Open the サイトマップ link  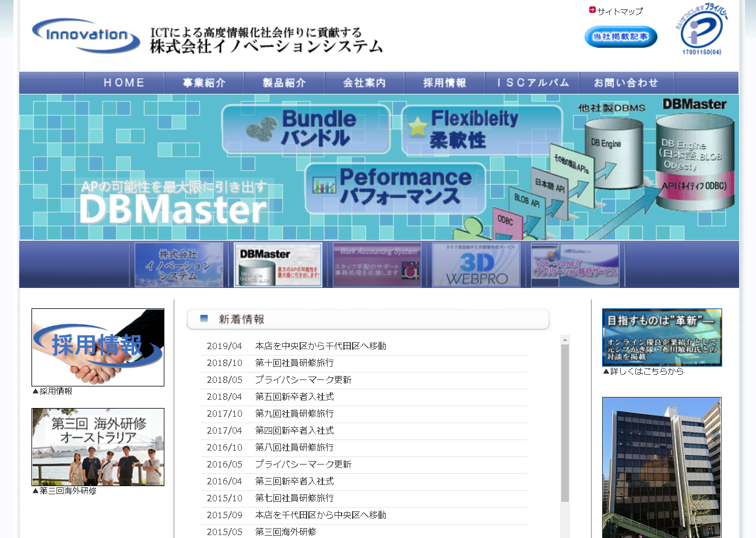620,11
